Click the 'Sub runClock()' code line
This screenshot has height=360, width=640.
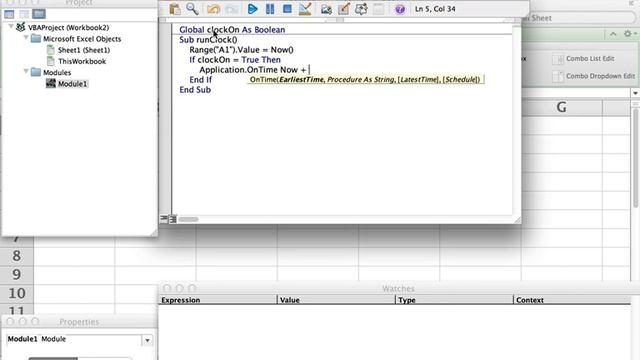tap(208, 40)
